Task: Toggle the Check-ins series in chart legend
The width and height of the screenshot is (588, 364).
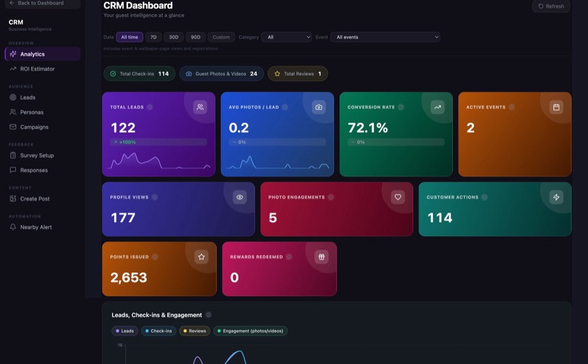Action: [x=159, y=331]
